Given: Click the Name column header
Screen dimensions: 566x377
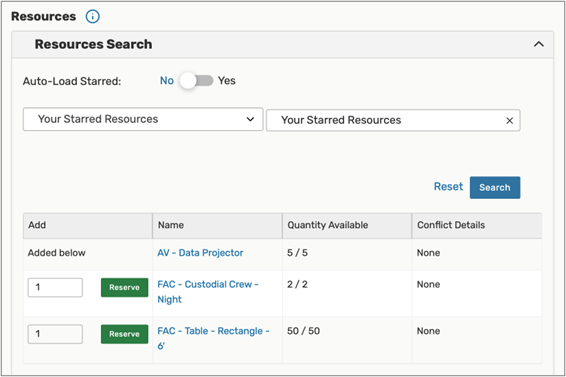Looking at the screenshot, I should tap(217, 225).
